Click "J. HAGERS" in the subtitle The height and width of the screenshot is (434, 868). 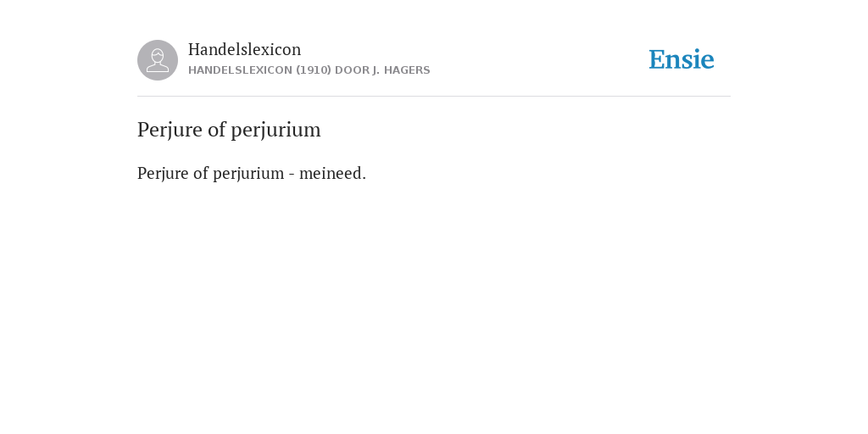click(401, 70)
